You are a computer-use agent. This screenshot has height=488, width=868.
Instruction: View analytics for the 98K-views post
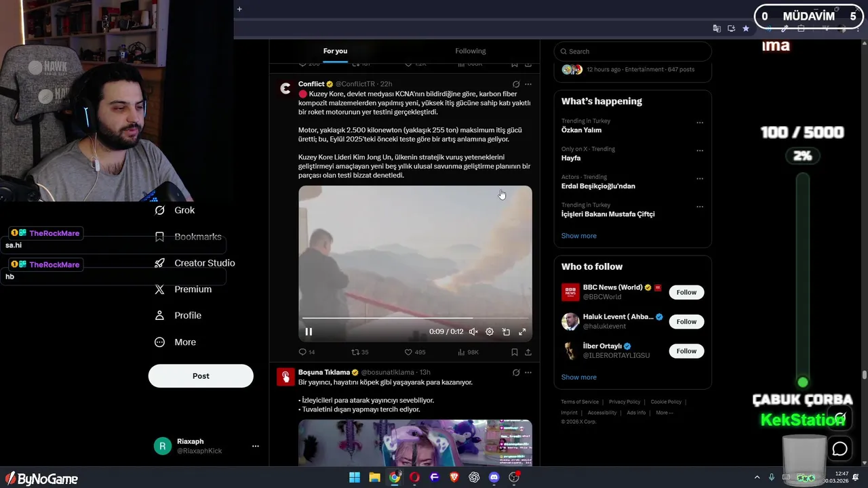(x=469, y=352)
